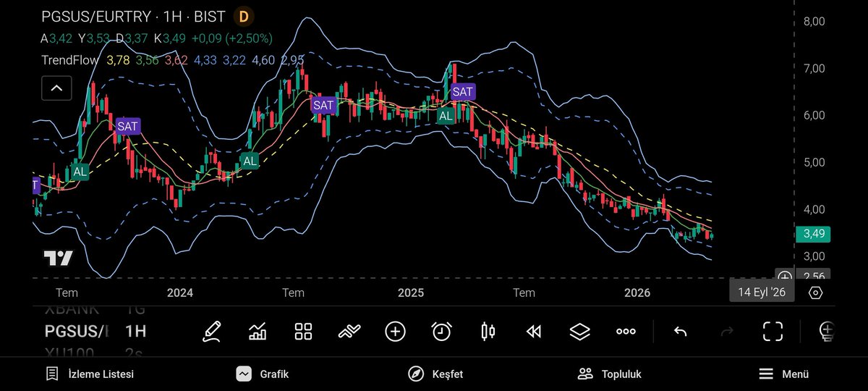Click the 2026 time axis label

coord(637,293)
